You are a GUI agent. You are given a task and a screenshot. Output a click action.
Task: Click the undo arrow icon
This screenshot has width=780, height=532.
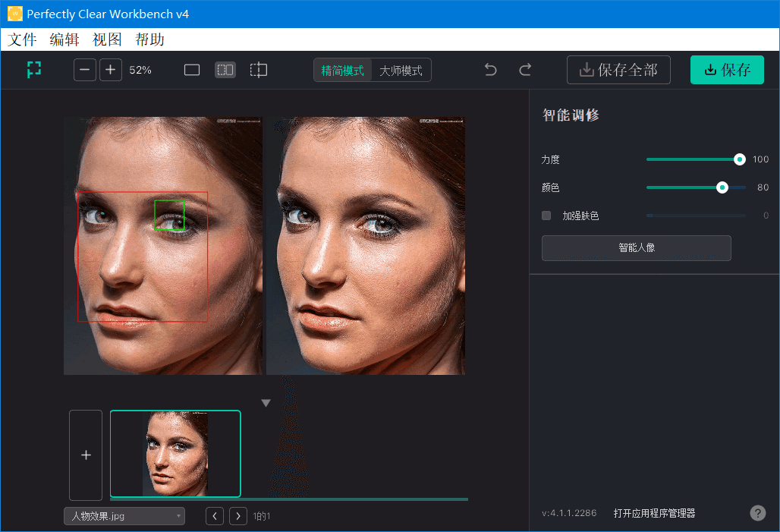coord(490,69)
